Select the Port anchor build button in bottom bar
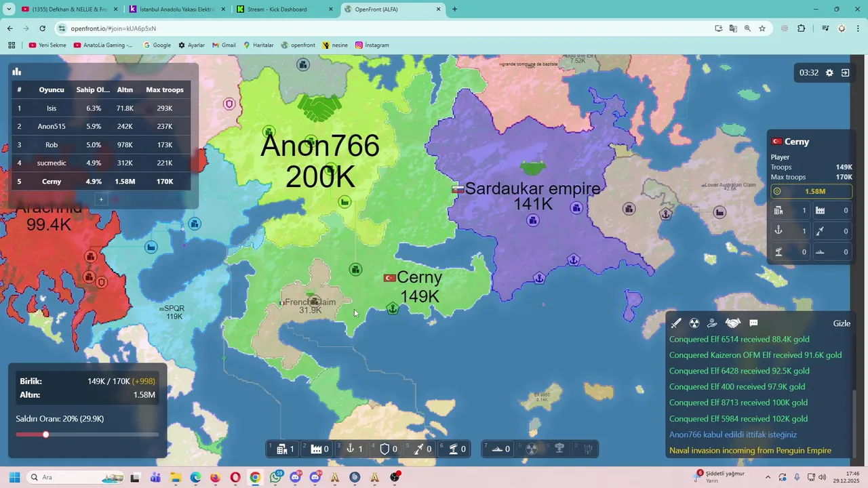 pyautogui.click(x=353, y=449)
